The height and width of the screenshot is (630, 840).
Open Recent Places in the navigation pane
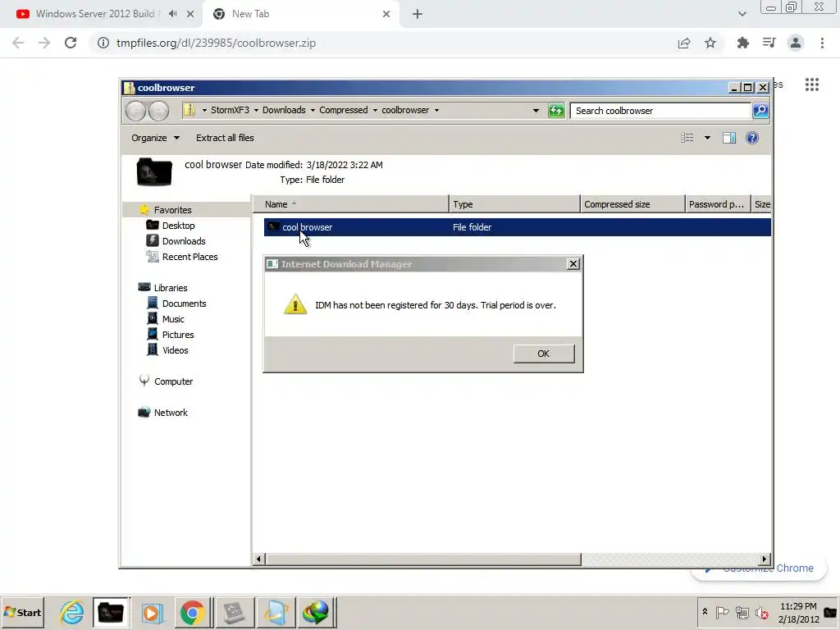[189, 257]
